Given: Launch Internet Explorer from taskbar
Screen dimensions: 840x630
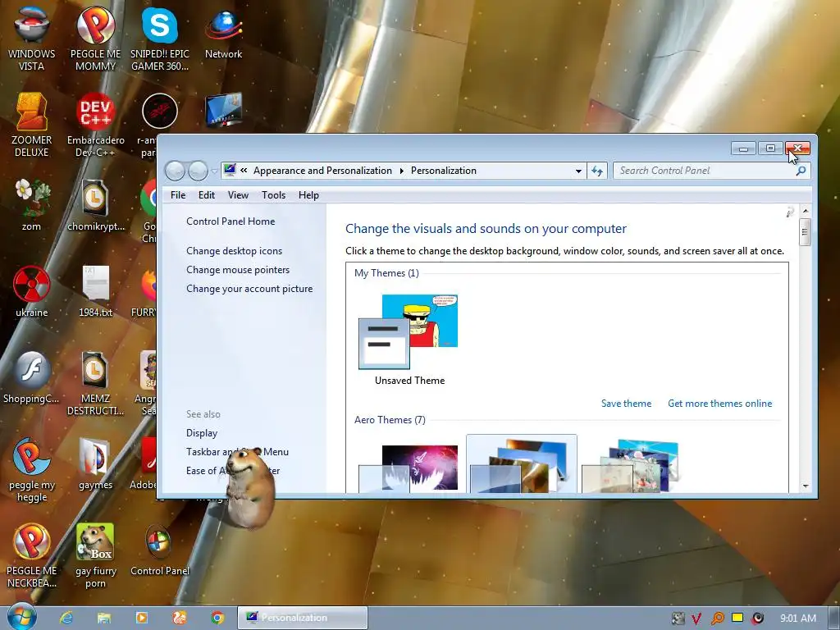Looking at the screenshot, I should (x=66, y=618).
